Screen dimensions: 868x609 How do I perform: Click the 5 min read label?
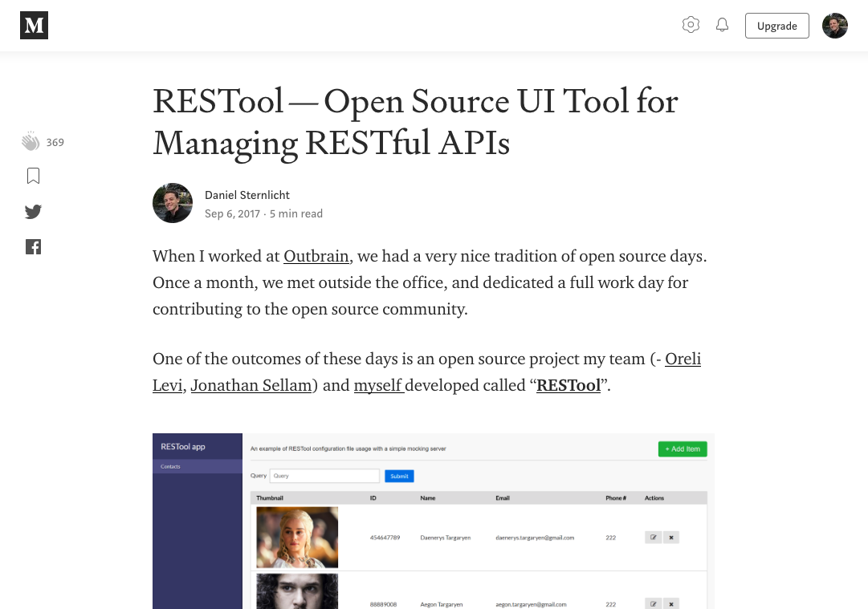point(296,214)
